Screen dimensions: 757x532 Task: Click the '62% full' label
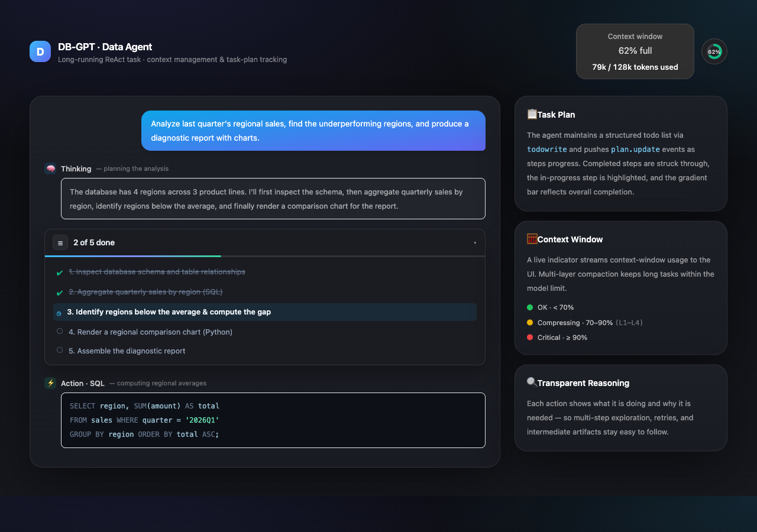pyautogui.click(x=635, y=51)
